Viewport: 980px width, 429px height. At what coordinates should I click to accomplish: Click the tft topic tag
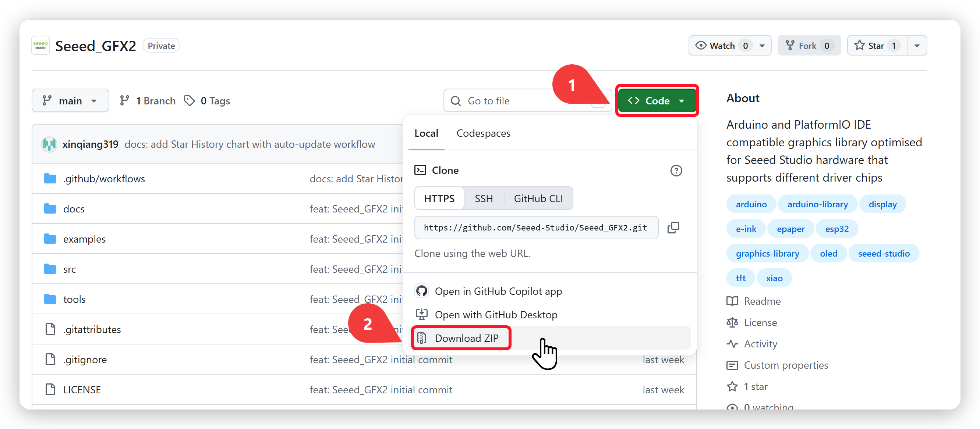click(x=740, y=279)
